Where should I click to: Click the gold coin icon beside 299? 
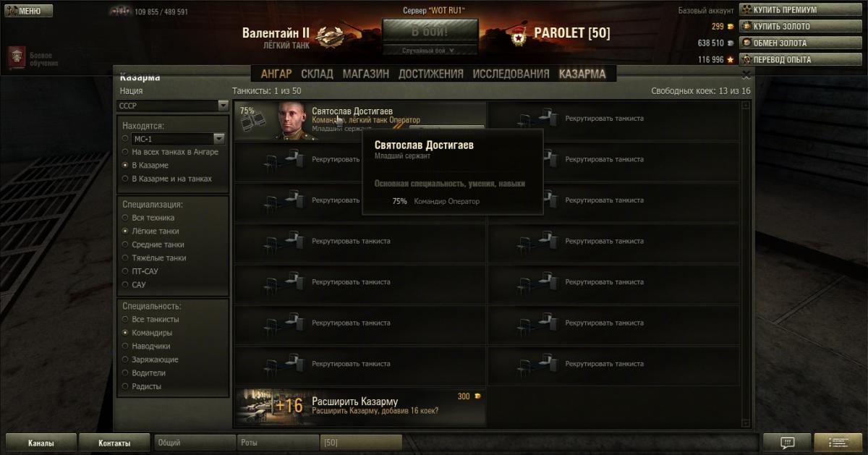click(x=730, y=27)
